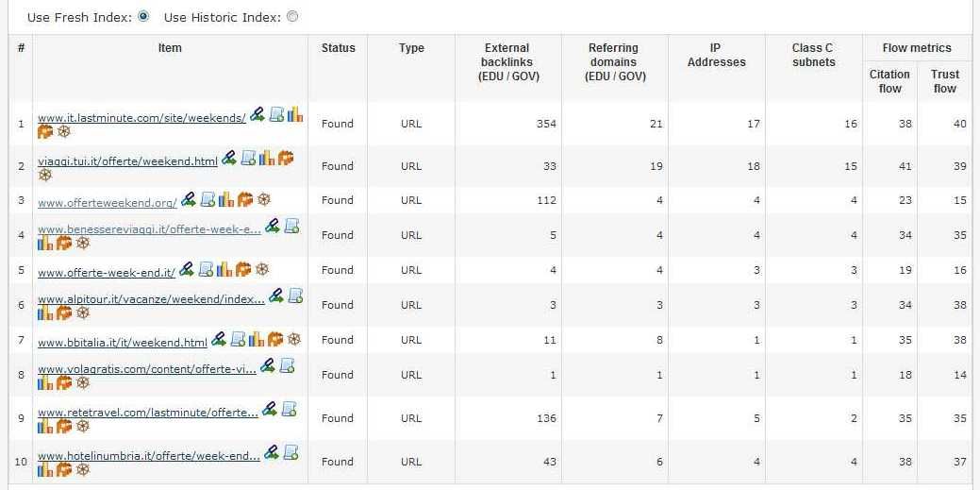
Task: Click bar chart icon for www.it.lastminute.com row
Action: [295, 114]
